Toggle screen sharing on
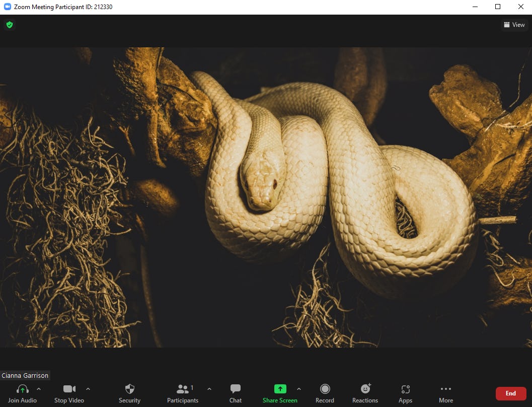 point(280,393)
